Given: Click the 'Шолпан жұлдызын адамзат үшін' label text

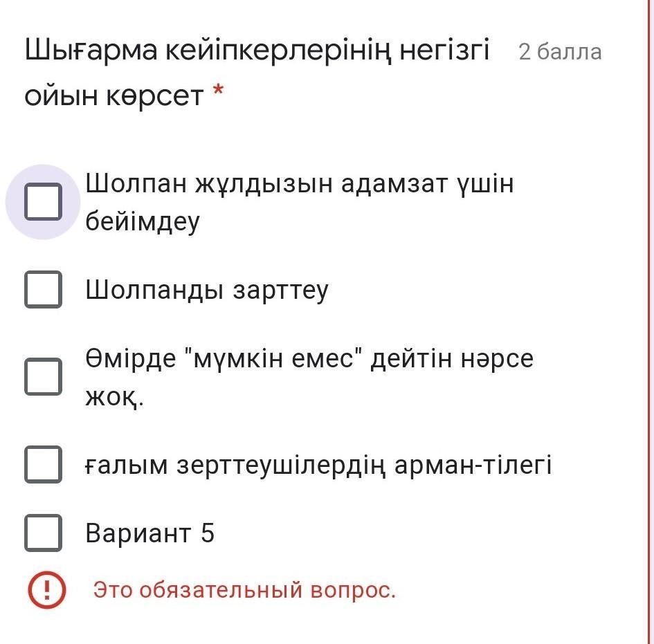Looking at the screenshot, I should (x=300, y=184).
